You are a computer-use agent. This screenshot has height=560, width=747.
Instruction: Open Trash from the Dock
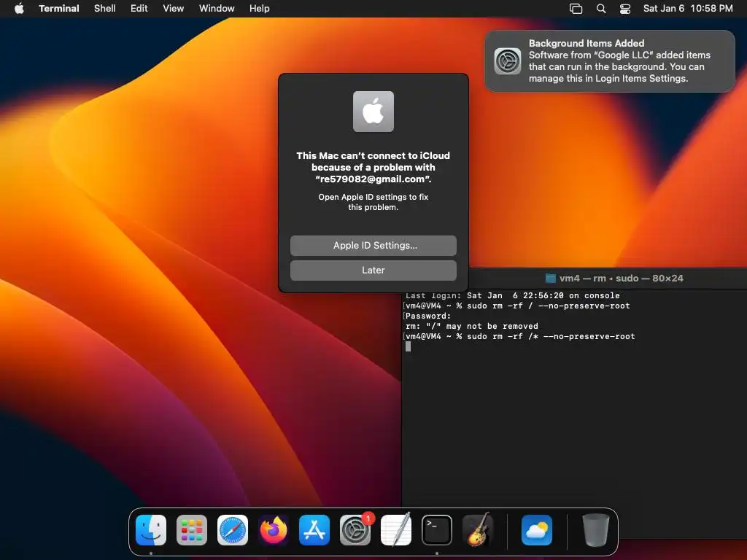(x=595, y=530)
